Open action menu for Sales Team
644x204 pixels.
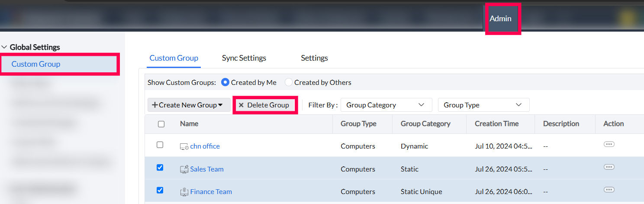tap(609, 167)
